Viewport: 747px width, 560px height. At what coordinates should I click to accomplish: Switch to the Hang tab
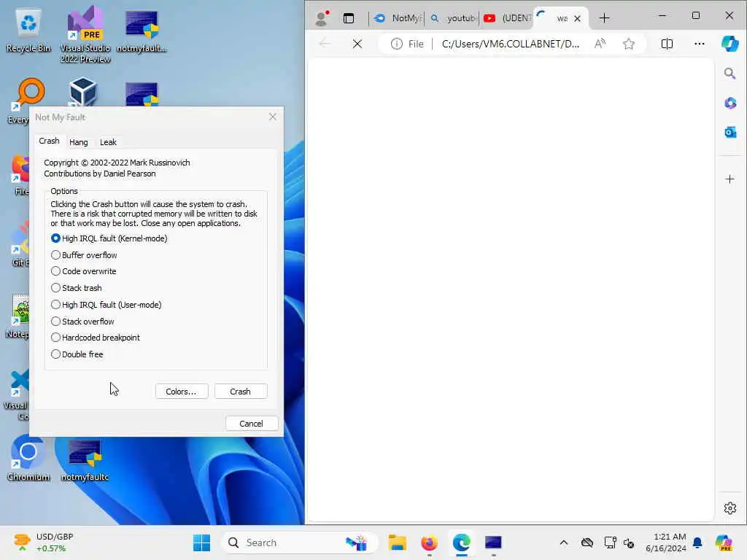[79, 142]
